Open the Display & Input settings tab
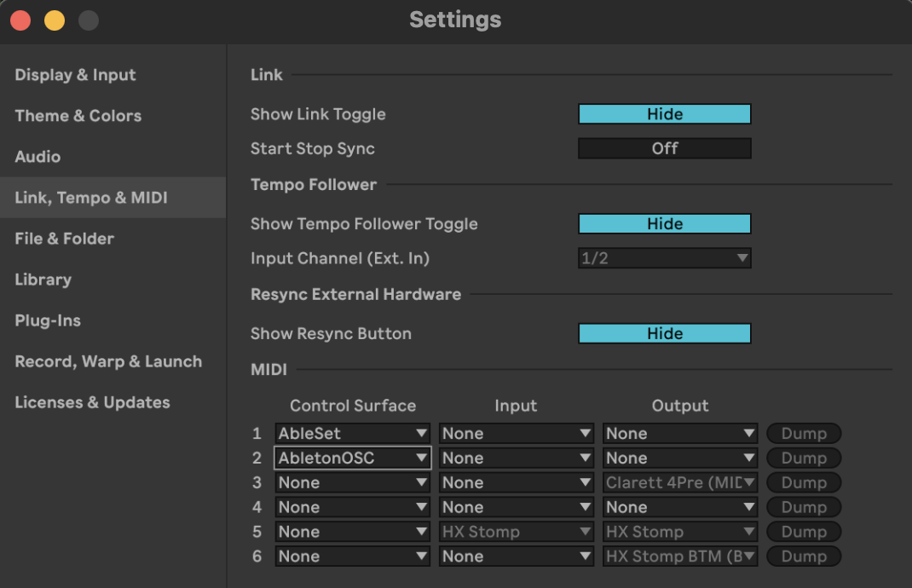This screenshot has height=588, width=912. [x=75, y=75]
